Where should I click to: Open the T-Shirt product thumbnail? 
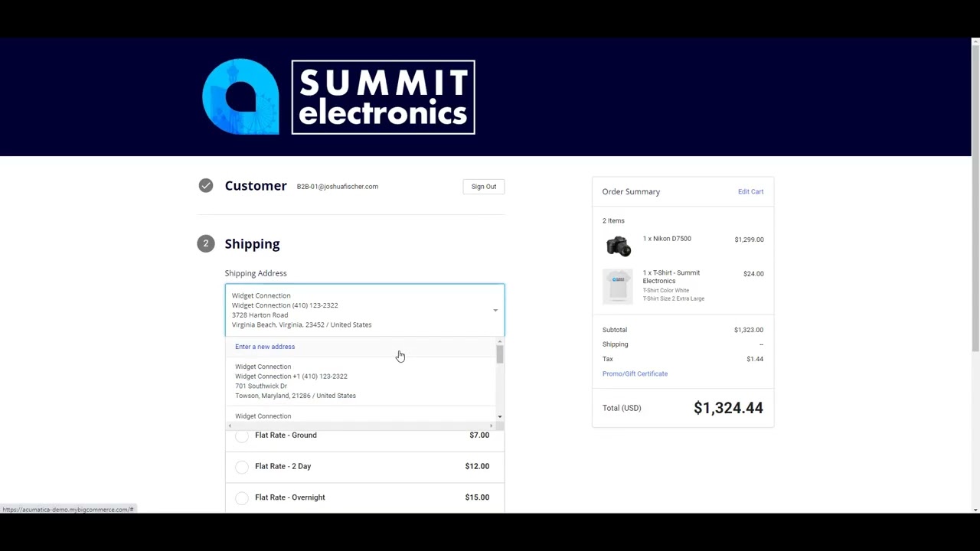[618, 286]
